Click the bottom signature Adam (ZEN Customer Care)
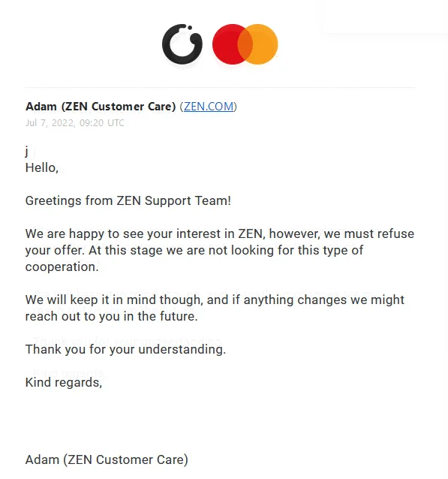This screenshot has height=479, width=448. coord(107,459)
